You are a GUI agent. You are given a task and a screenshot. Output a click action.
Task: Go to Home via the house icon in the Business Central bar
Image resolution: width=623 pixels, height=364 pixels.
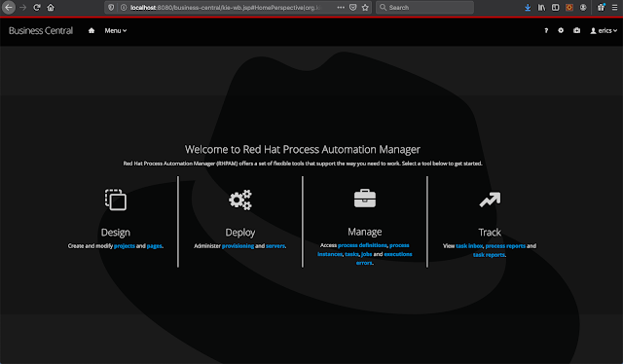pyautogui.click(x=92, y=30)
